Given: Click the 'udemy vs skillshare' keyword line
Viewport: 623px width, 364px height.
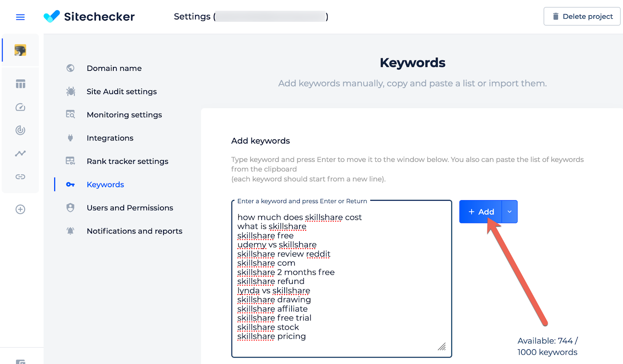Looking at the screenshot, I should tap(277, 245).
